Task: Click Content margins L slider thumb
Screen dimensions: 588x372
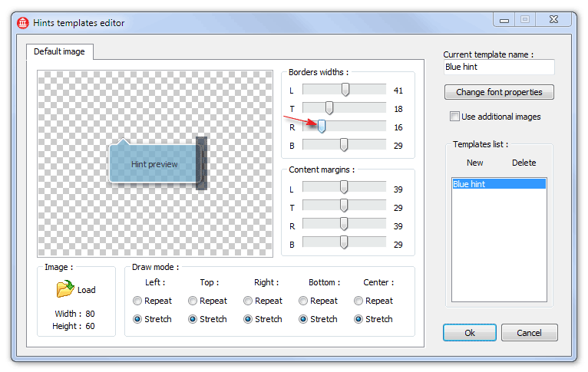Action: [344, 187]
